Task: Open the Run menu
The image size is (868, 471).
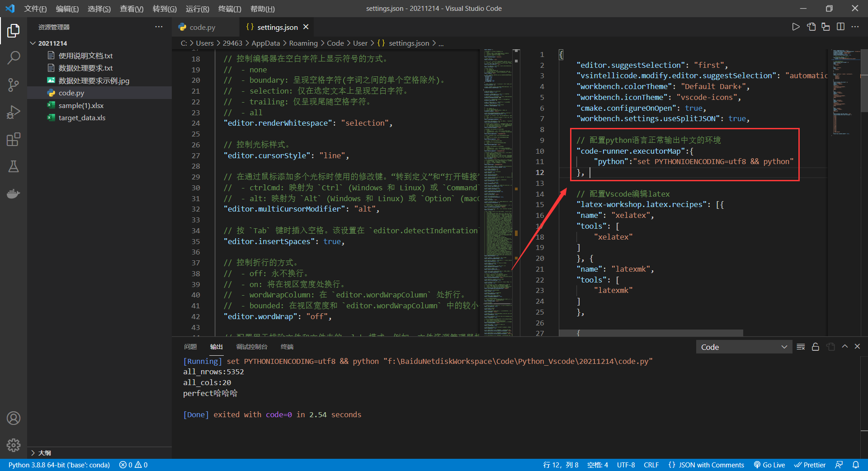Action: pyautogui.click(x=198, y=9)
